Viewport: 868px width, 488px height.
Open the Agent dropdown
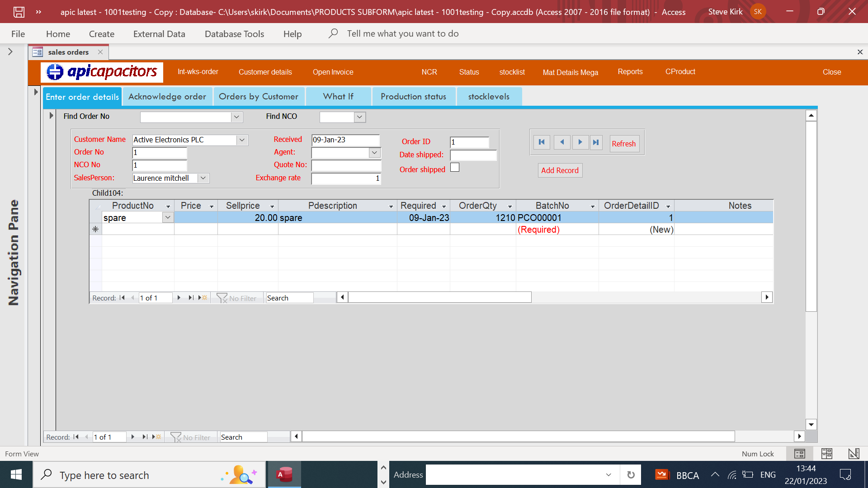click(x=374, y=153)
